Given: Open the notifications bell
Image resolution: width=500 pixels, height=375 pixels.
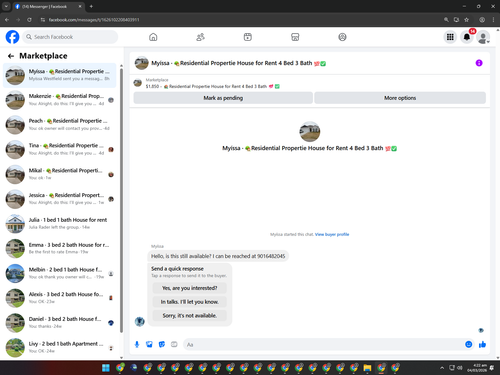Looking at the screenshot, I should (x=467, y=37).
